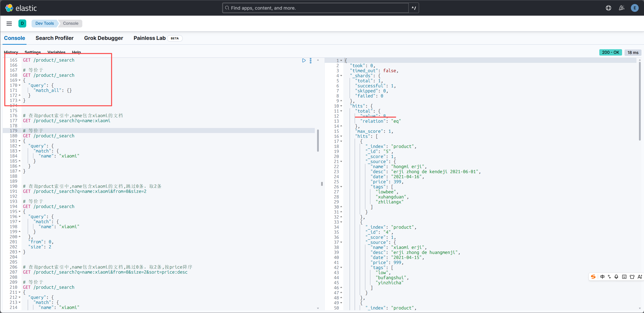Open the Dev Tools breadcrumb link
Viewport: 644px width, 313px height.
point(45,23)
